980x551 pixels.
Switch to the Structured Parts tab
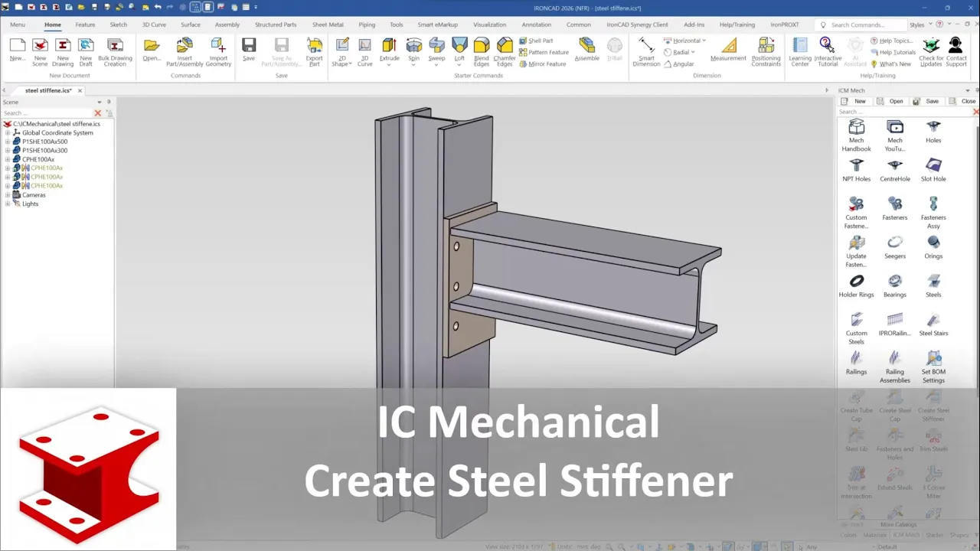[276, 24]
